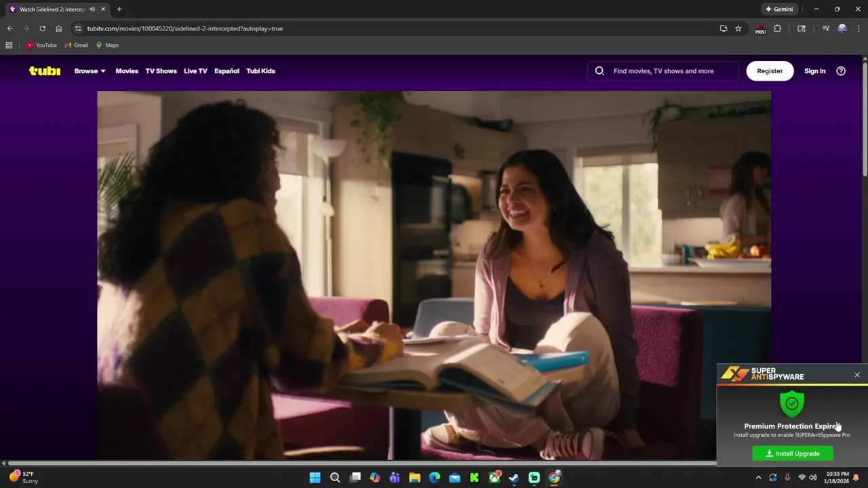Open Windows taskbar Search
Viewport: 868px width, 488px height.
coord(335,478)
